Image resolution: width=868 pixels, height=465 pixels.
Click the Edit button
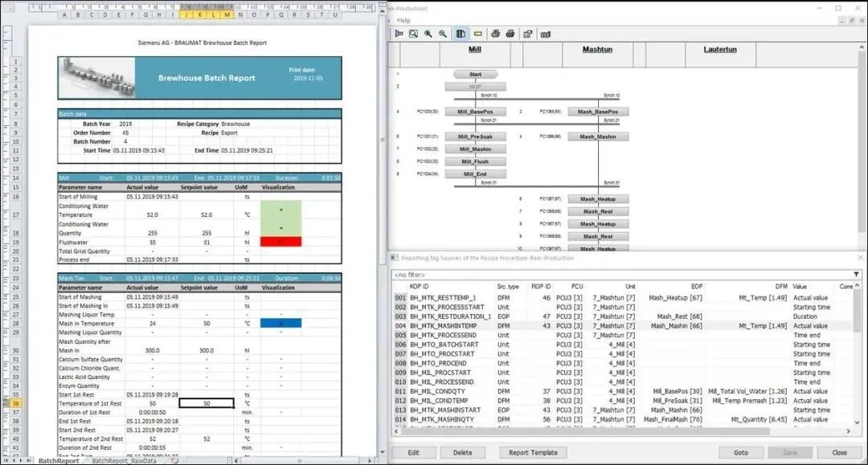click(414, 452)
